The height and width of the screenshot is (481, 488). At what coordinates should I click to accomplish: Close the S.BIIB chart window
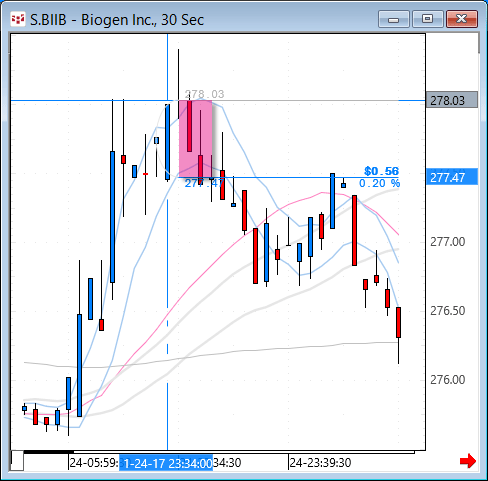pos(462,19)
